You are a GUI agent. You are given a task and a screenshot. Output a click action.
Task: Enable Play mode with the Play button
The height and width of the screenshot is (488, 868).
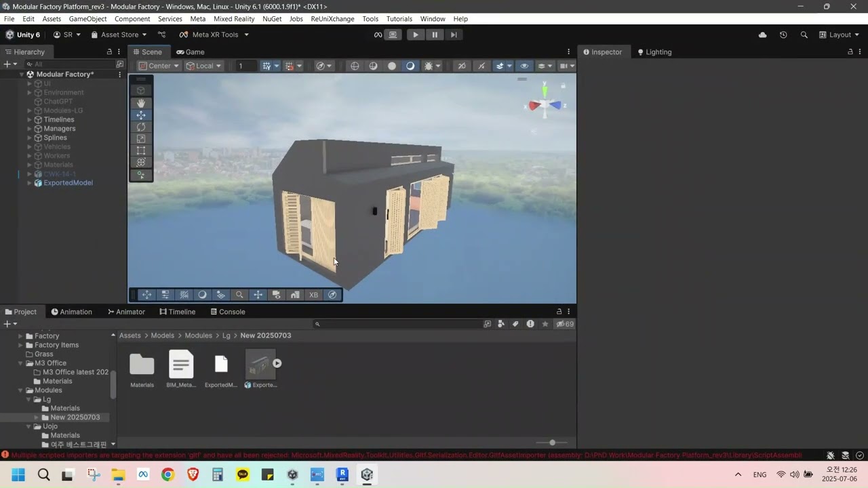(415, 35)
